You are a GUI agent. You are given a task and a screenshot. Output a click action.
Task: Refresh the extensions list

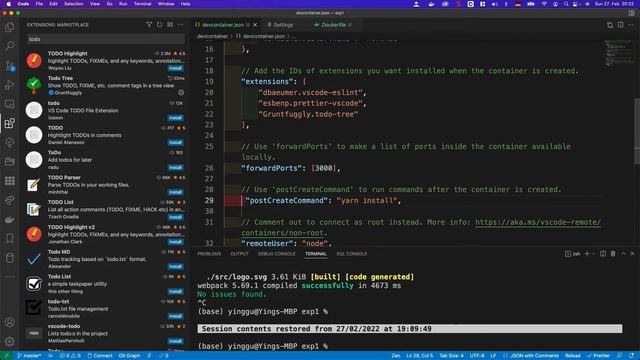tap(160, 25)
